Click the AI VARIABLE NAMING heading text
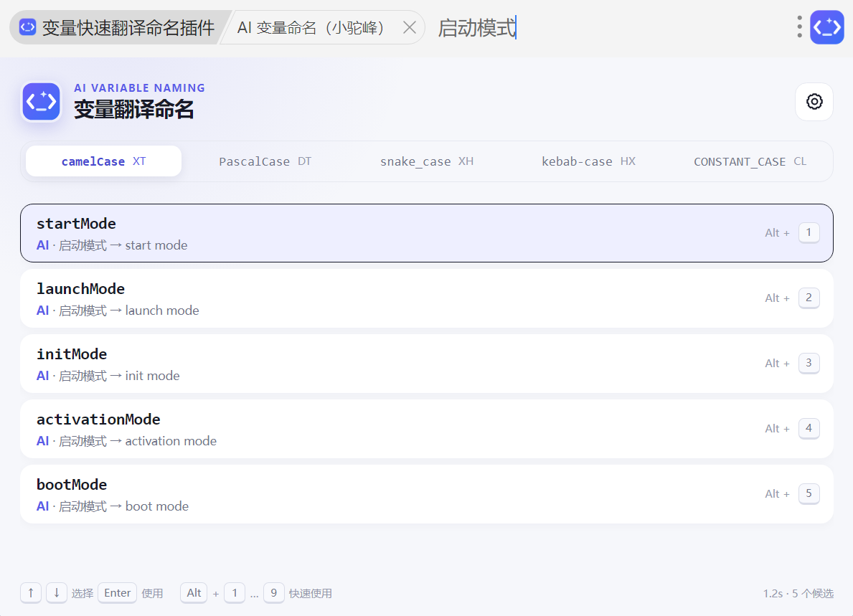Viewport: 853px width, 616px height. coord(139,88)
